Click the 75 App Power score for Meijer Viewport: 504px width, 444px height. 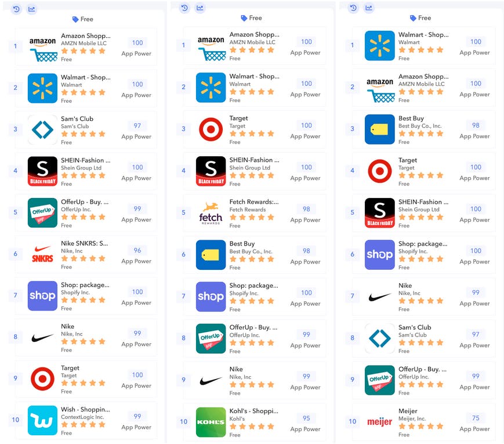click(476, 418)
